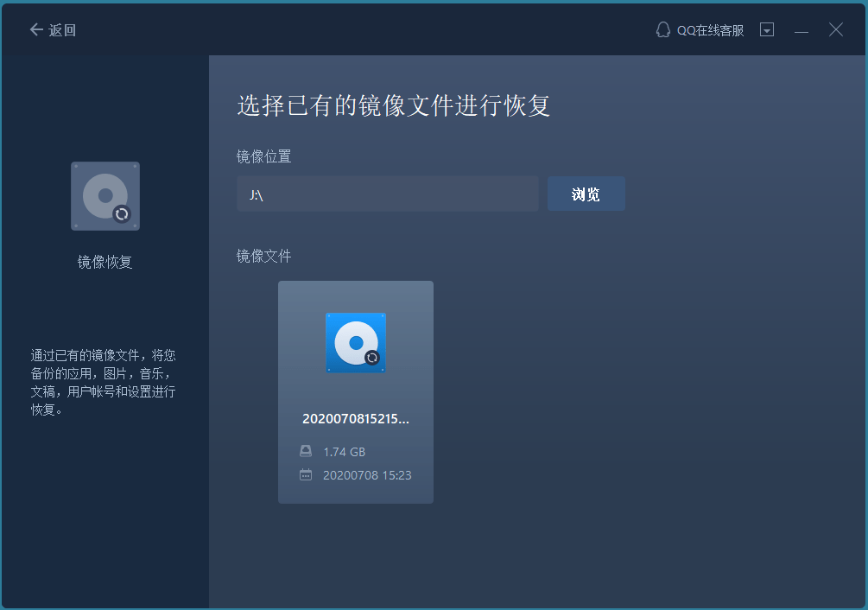Click the QQ penguin icon
The height and width of the screenshot is (610, 868).
[x=663, y=30]
